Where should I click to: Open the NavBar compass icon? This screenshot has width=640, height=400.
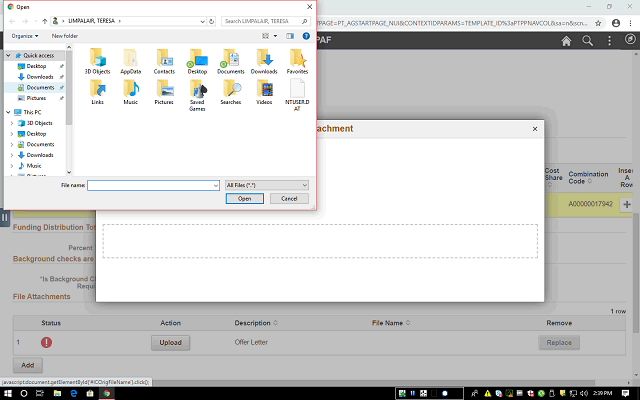[631, 39]
